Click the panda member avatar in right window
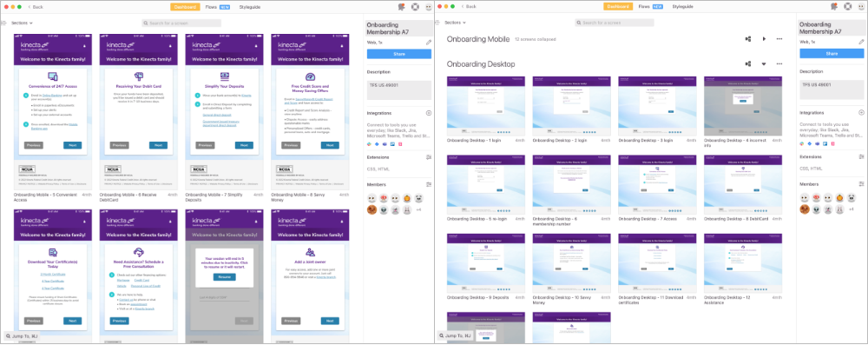868x345 pixels. pos(851,197)
